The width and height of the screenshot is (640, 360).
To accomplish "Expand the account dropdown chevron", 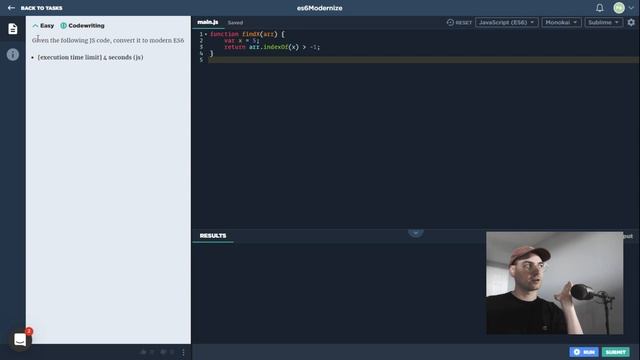I will pyautogui.click(x=631, y=8).
